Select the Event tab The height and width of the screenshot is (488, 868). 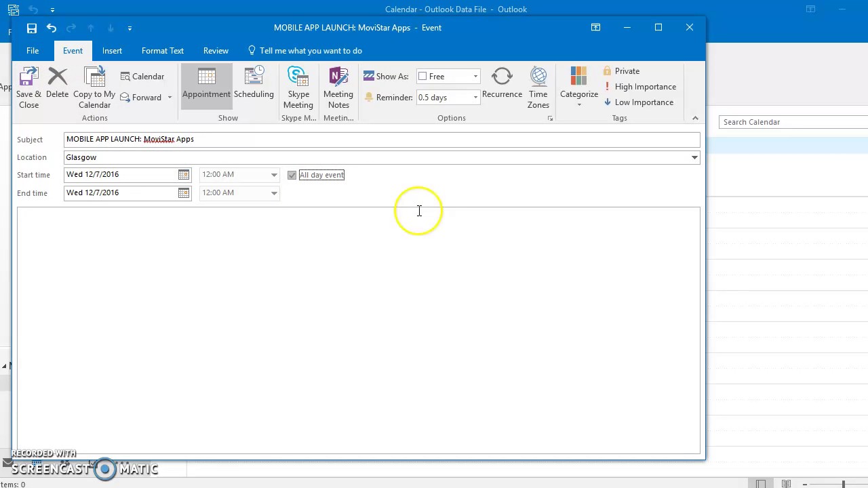[x=73, y=51]
